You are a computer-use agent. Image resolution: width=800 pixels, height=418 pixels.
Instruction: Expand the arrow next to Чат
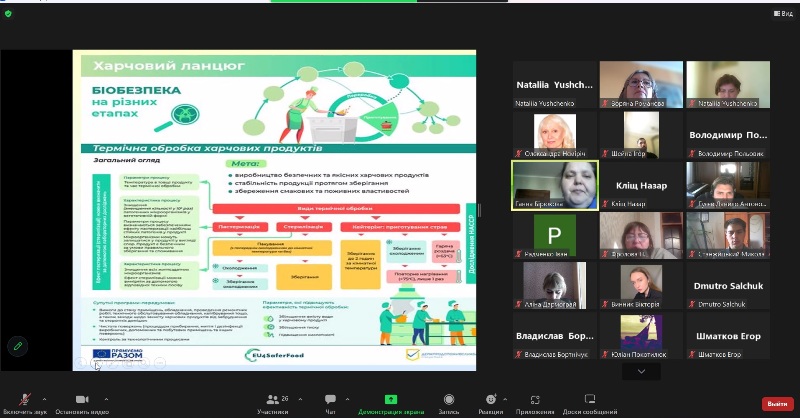tap(347, 399)
